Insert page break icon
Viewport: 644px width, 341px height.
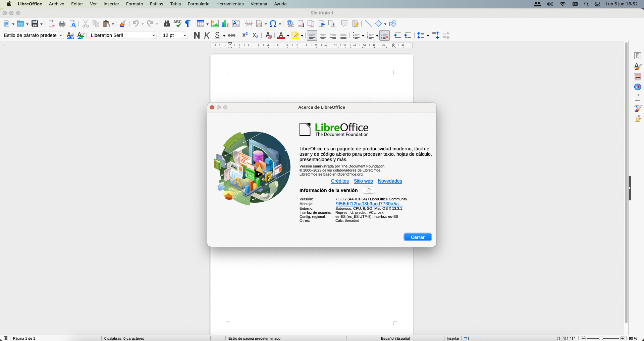click(x=249, y=23)
